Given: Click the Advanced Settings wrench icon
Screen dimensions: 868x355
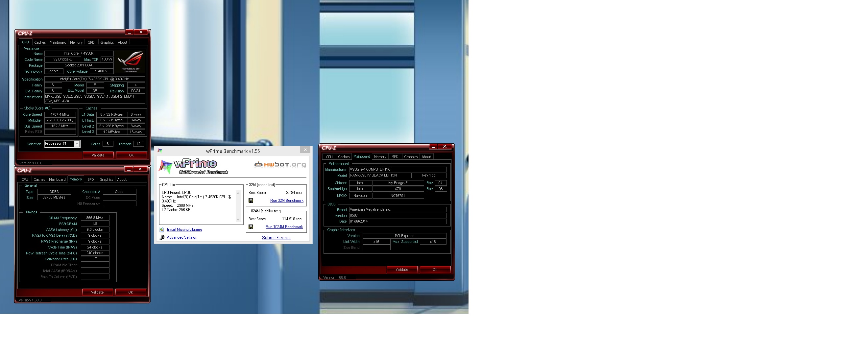Looking at the screenshot, I should coord(162,237).
